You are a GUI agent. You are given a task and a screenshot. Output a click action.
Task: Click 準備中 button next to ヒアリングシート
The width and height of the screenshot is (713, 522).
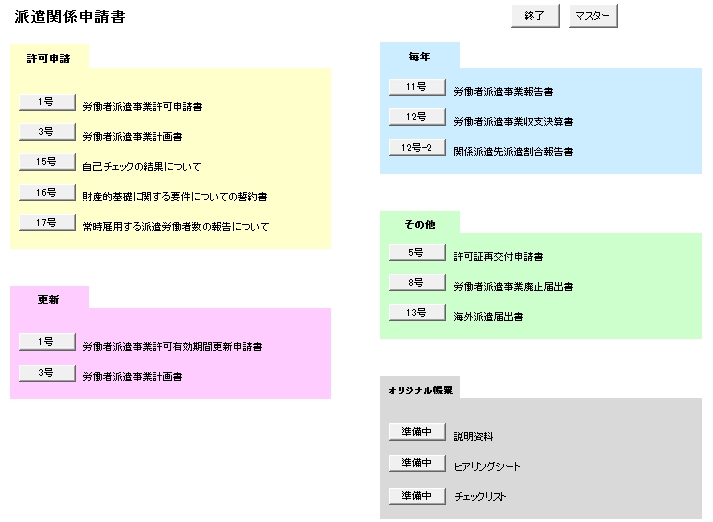pos(417,463)
